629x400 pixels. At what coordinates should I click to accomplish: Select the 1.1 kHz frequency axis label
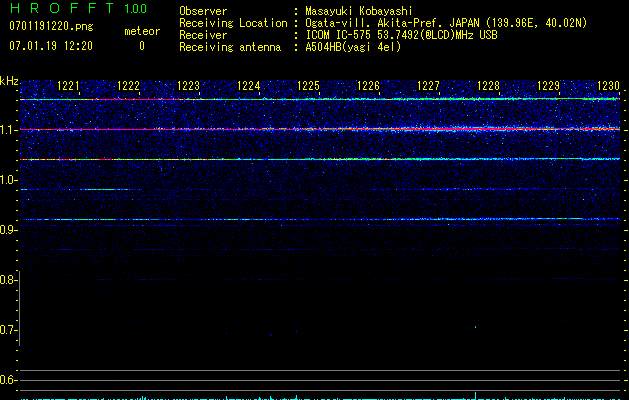8,130
